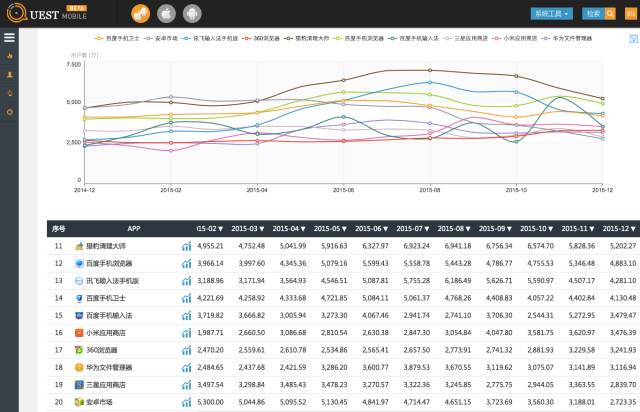Click the orange magnifier search icon
Image resolution: width=640 pixels, height=412 pixels.
(x=610, y=14)
